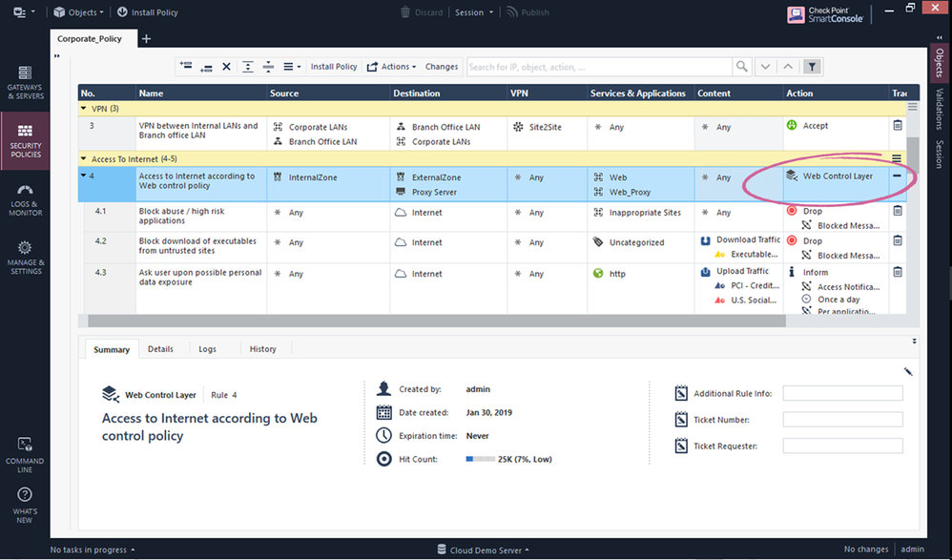
Task: Go to next search result arrow
Action: coord(765,67)
